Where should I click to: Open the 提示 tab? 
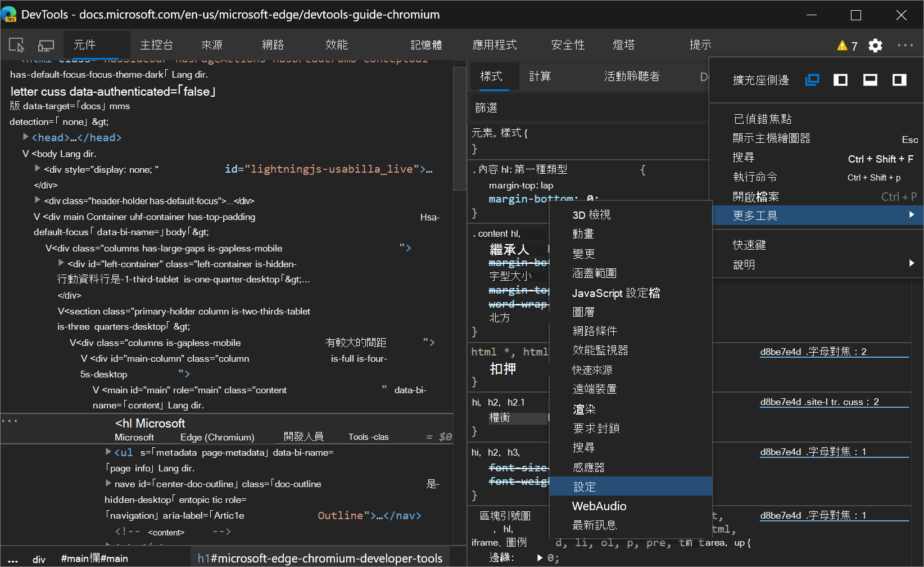[700, 45]
